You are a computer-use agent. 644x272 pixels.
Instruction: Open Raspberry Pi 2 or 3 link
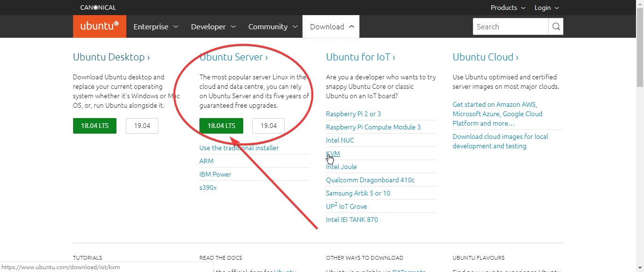354,114
